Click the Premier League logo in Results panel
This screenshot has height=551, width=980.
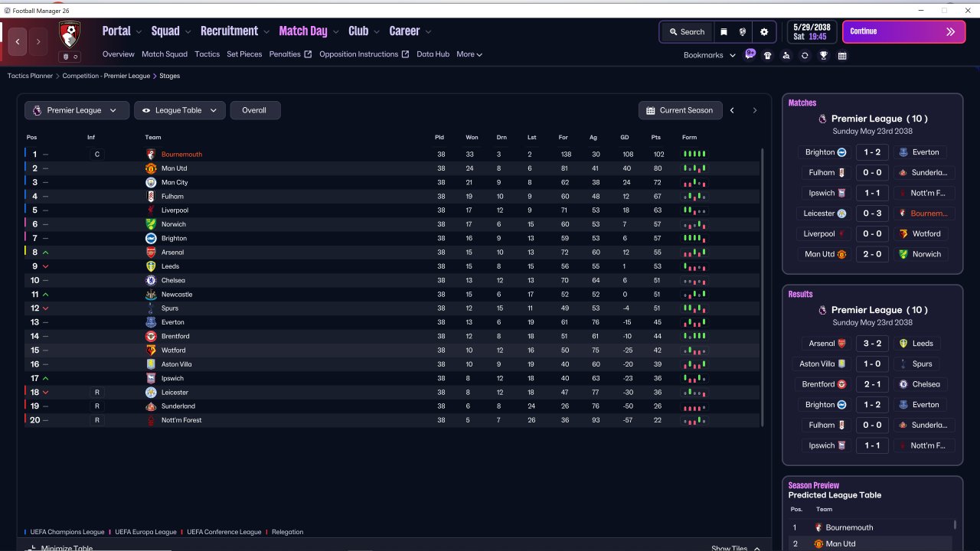822,310
